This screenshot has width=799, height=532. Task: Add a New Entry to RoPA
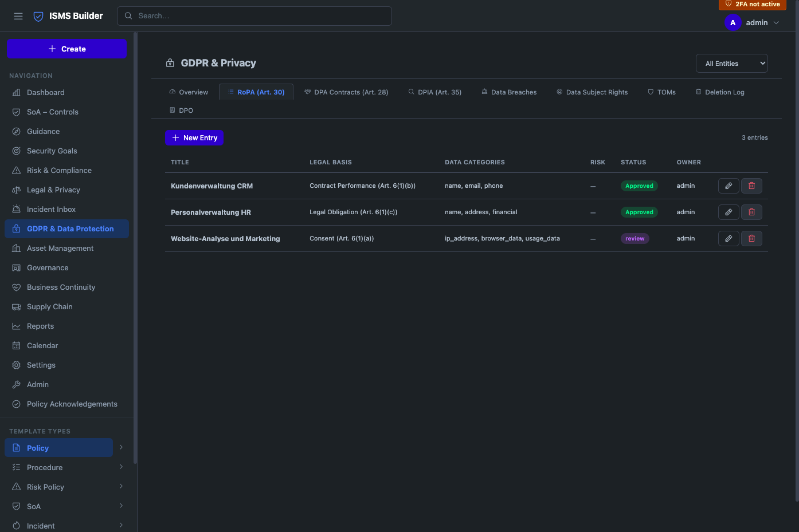(194, 138)
